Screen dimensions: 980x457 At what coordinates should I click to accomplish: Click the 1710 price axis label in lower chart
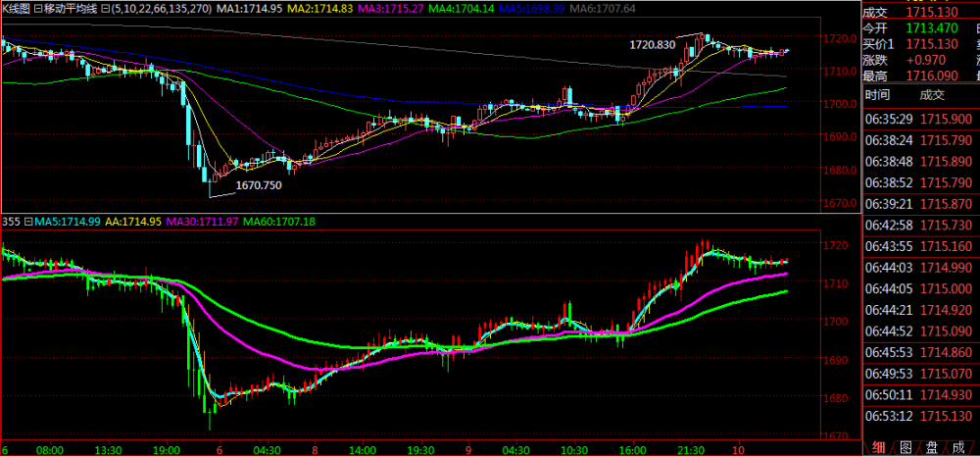pyautogui.click(x=836, y=283)
